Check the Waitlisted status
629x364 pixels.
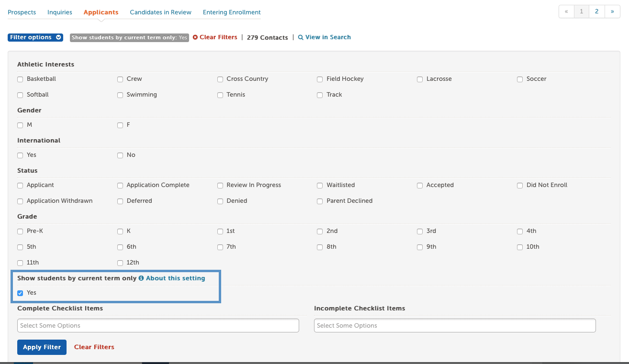pyautogui.click(x=320, y=186)
